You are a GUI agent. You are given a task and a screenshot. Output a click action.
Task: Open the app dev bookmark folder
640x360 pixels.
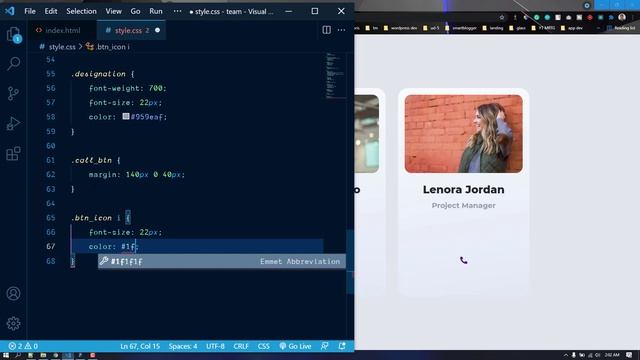tap(572, 28)
